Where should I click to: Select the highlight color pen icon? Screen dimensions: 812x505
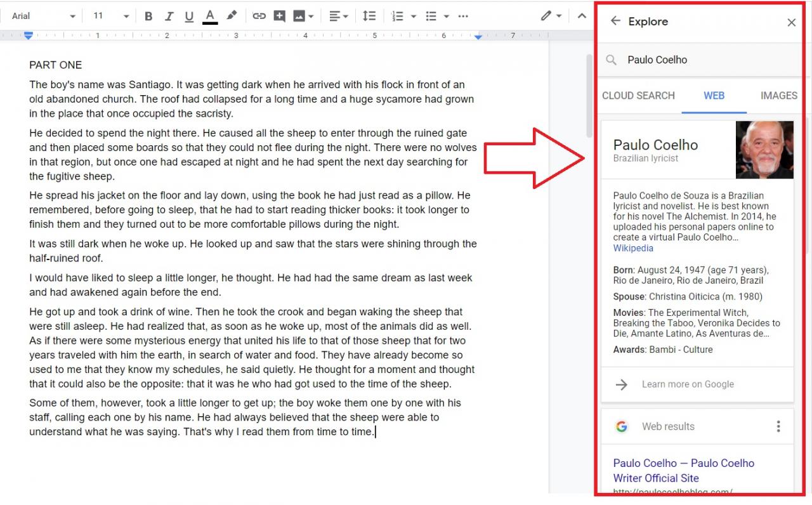(232, 16)
